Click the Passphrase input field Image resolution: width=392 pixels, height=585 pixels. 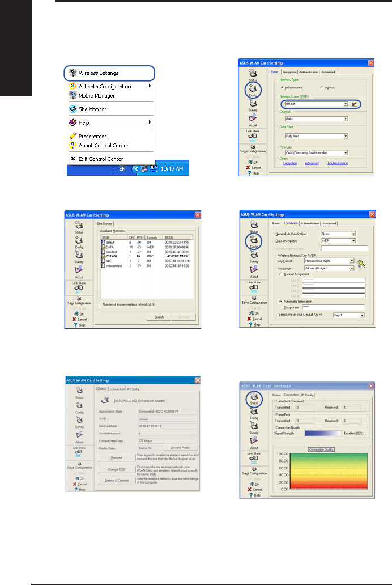333,307
